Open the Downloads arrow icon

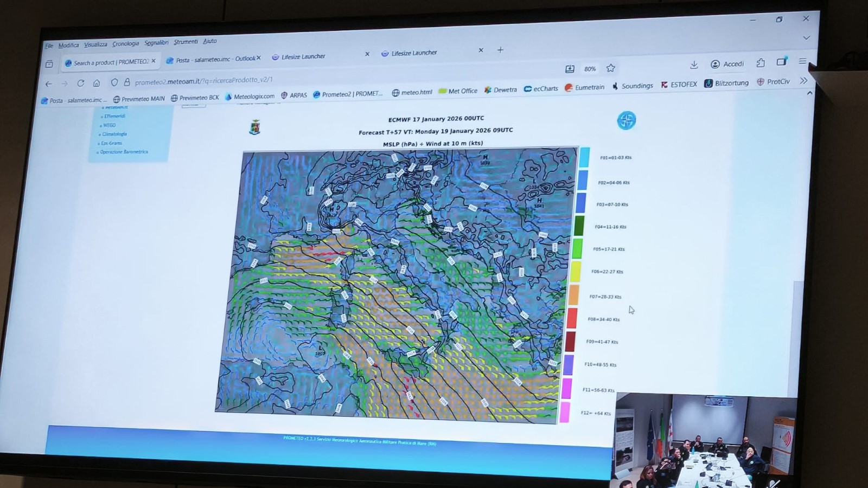[x=694, y=65]
